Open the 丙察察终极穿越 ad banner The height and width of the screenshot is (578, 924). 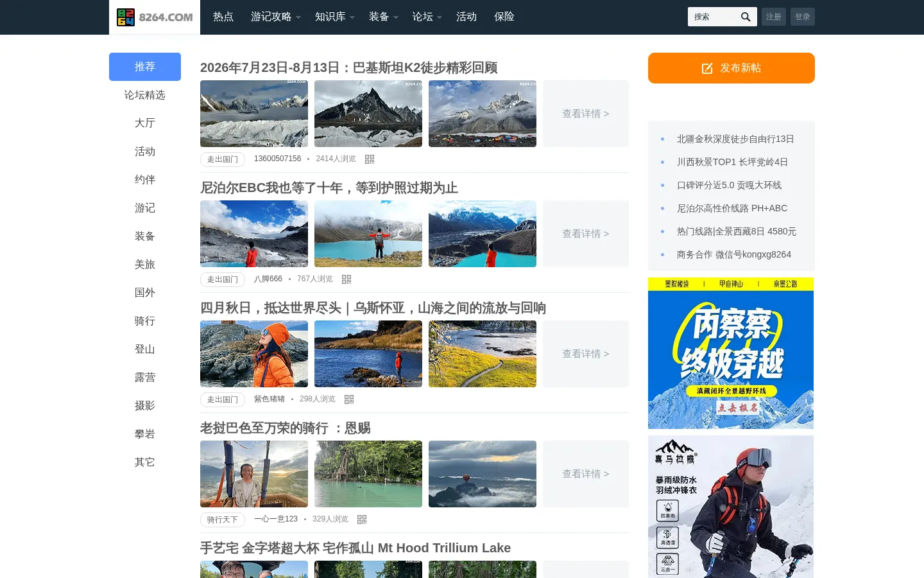pos(731,353)
